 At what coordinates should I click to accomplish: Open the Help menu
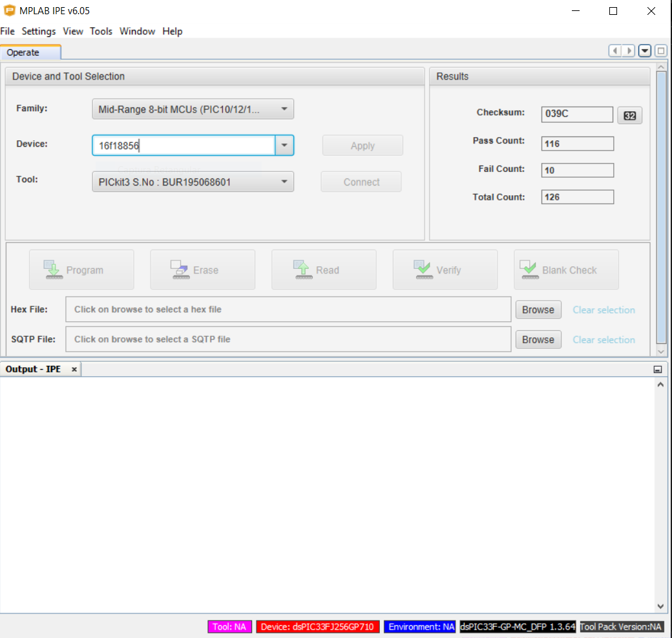click(173, 31)
